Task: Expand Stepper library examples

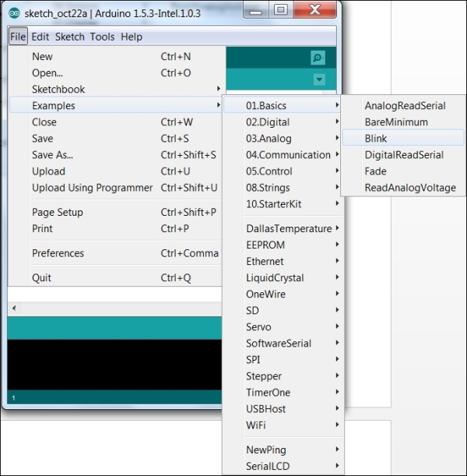Action: pyautogui.click(x=283, y=376)
